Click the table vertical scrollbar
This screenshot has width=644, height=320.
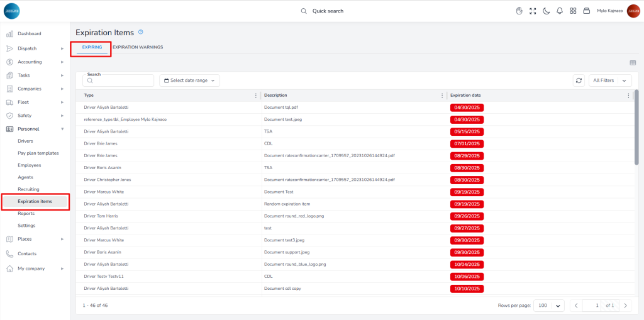coord(636,126)
